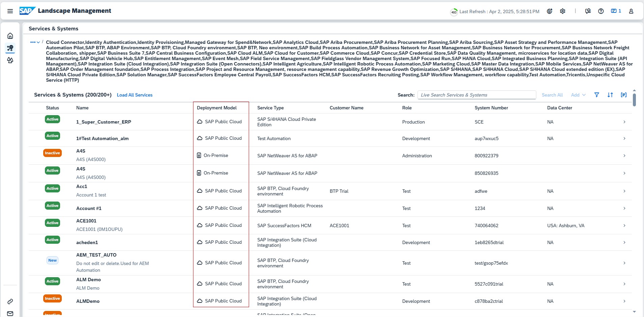Open the Add dropdown menu
Viewport: 644px width, 317px height.
point(578,95)
